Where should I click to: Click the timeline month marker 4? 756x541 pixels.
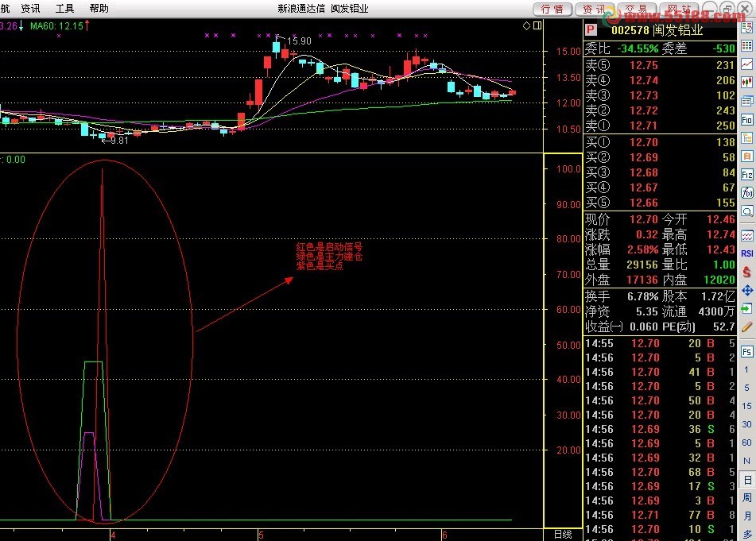(113, 535)
